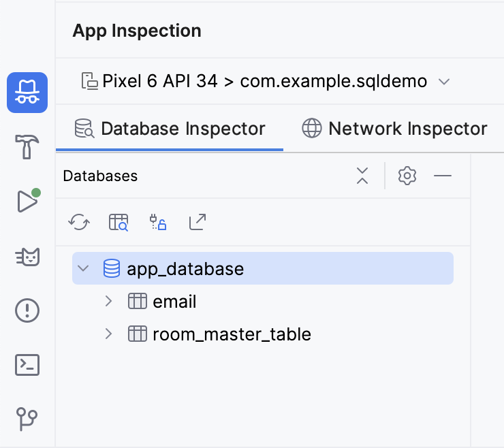Open the App Inspection sidebar icon
The width and height of the screenshot is (504, 448).
[27, 93]
